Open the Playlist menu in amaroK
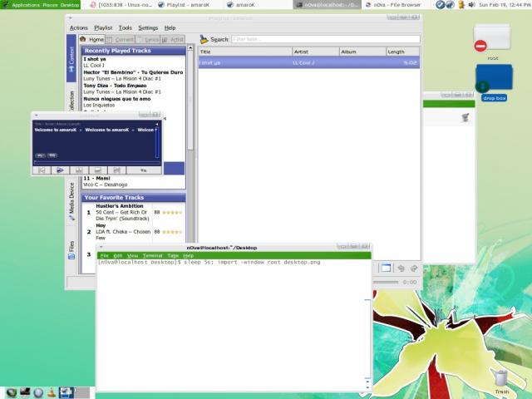The image size is (532, 399). tap(103, 27)
